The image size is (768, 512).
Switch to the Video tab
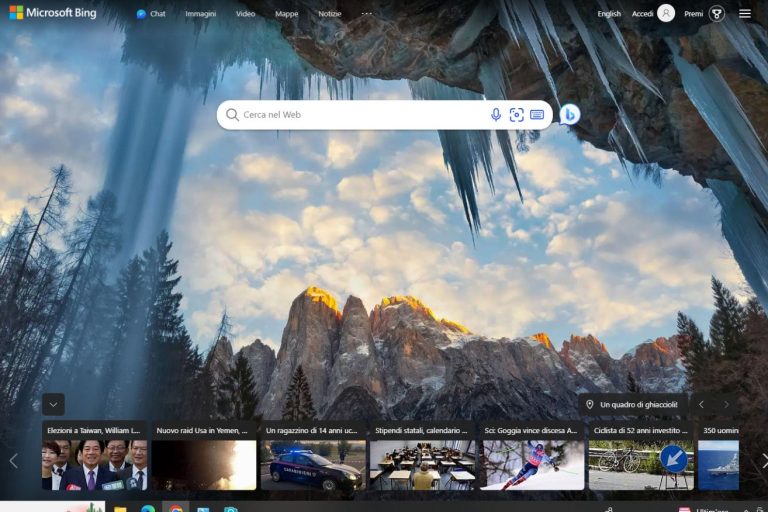[245, 14]
